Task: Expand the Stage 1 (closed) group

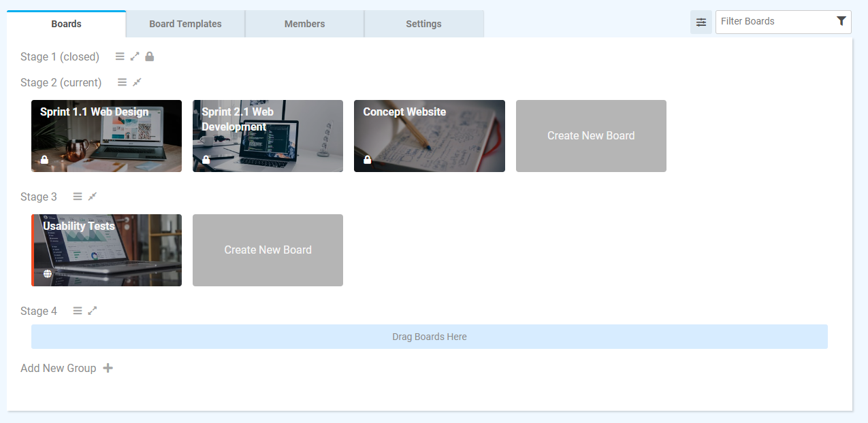Action: click(135, 56)
